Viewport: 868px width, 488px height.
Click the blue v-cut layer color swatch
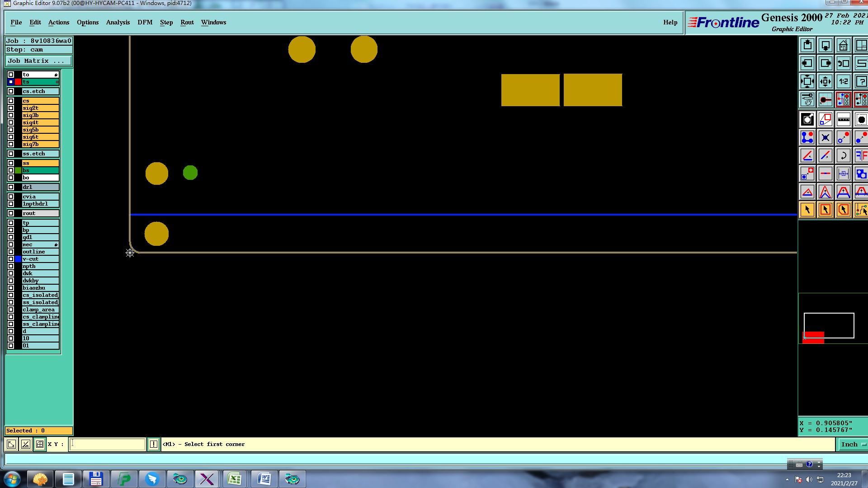coord(18,259)
